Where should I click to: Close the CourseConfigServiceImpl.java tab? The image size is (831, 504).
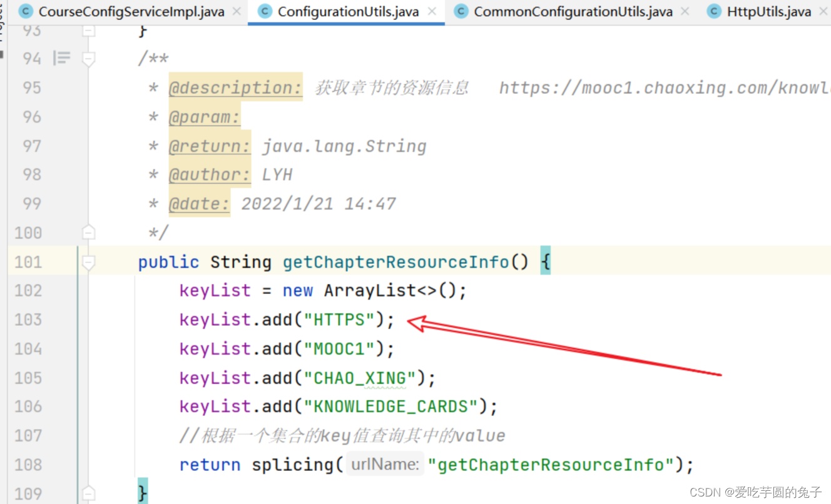pos(237,11)
